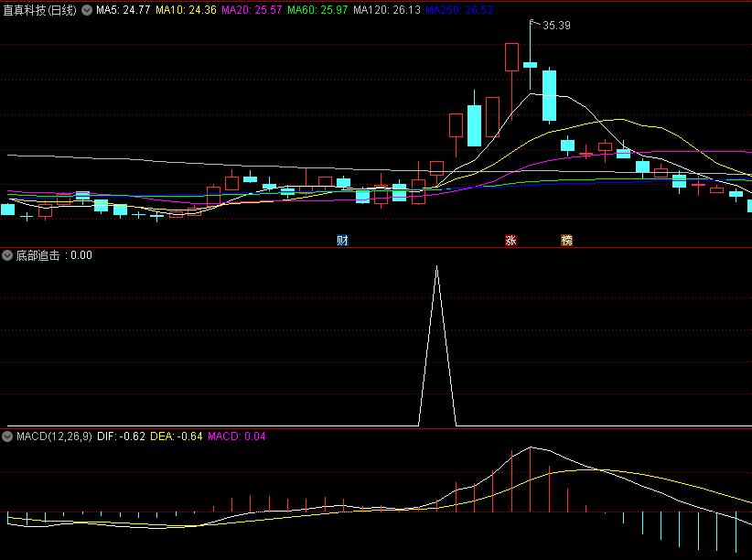The image size is (752, 560).
Task: Click the MA120: 26.13 label
Action: [x=387, y=10]
